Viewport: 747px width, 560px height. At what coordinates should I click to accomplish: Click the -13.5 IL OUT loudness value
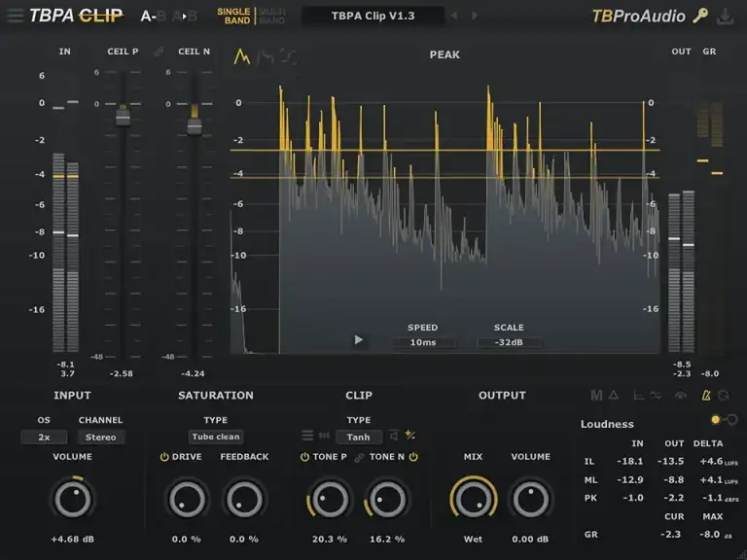tap(671, 461)
